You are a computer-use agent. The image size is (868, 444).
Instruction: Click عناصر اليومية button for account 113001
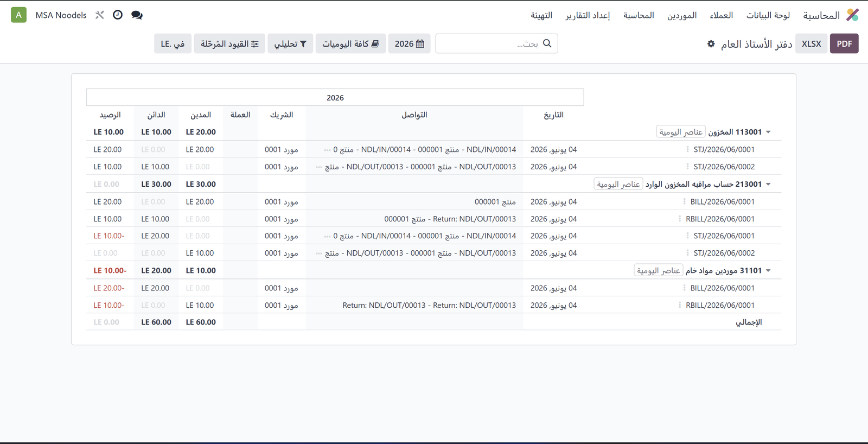[x=681, y=132]
